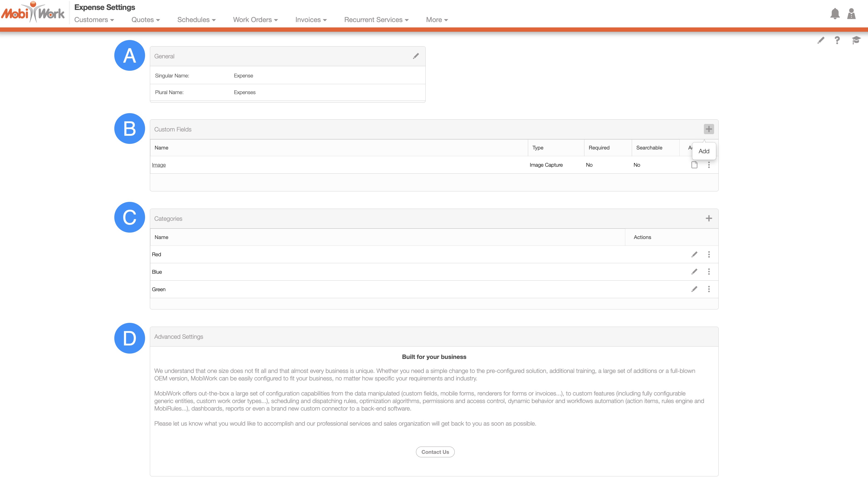
Task: Open the user profile icon
Action: [x=851, y=13]
